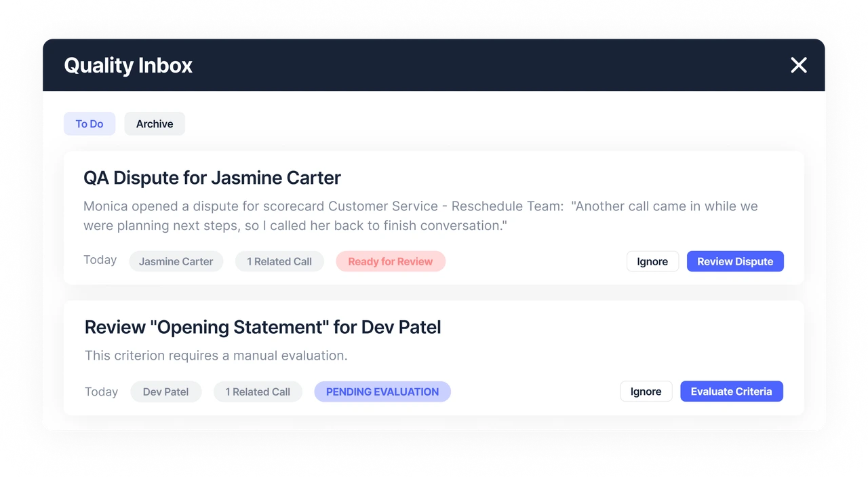This screenshot has height=477, width=868.
Task: Open 1 Related Call on Jasmine Carter dispute
Action: coord(279,261)
